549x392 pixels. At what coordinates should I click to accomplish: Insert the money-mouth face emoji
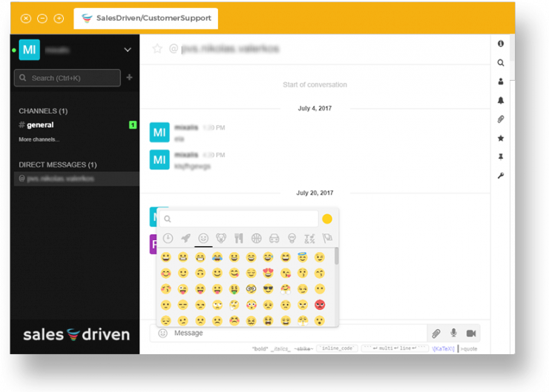point(234,289)
